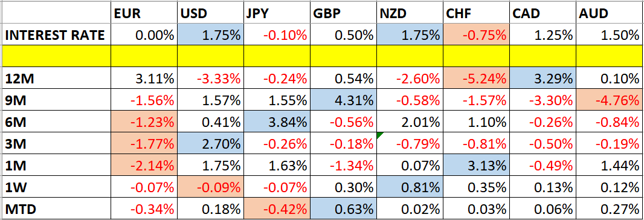This screenshot has height=220, width=644.
Task: Select the NZD 1W value 0.81%
Action: point(410,187)
